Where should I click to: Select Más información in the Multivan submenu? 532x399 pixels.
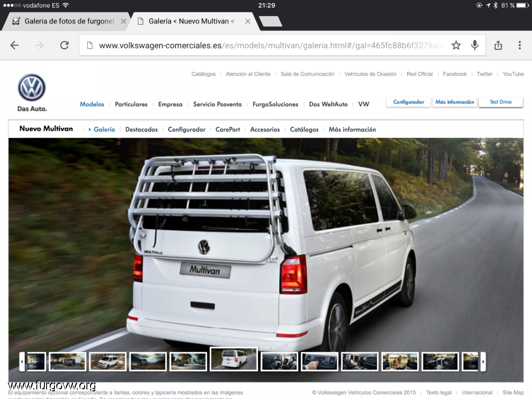click(x=352, y=129)
